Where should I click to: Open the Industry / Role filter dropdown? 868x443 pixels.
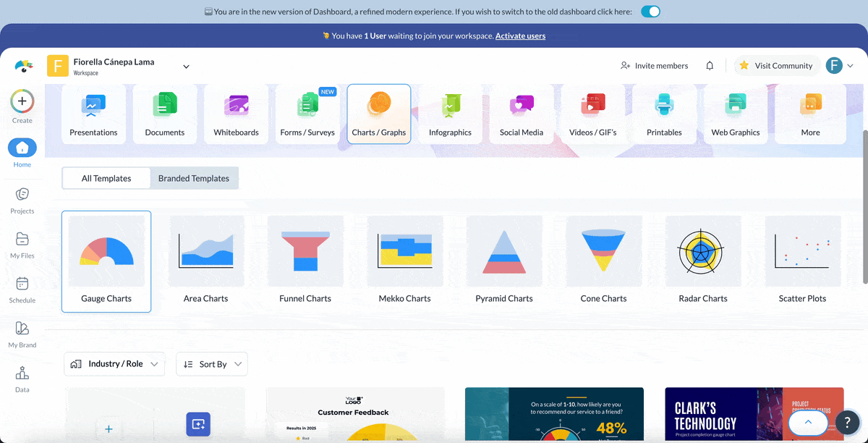coord(114,364)
